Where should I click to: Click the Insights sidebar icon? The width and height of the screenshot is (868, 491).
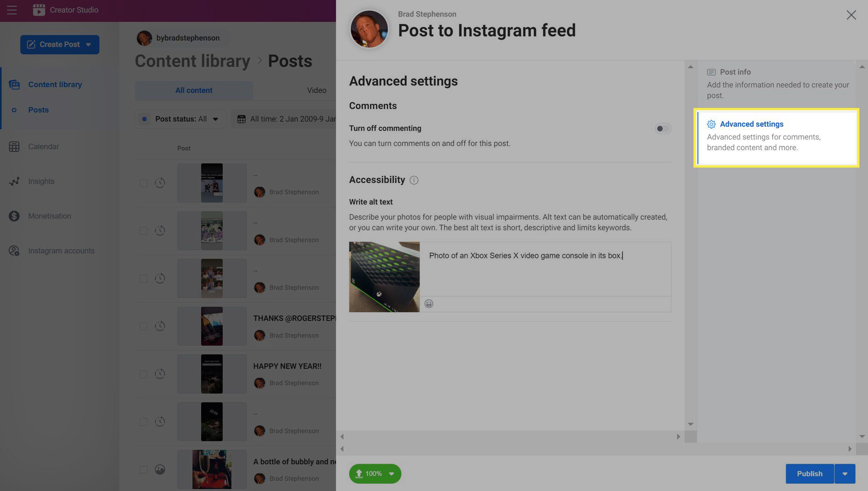(15, 182)
